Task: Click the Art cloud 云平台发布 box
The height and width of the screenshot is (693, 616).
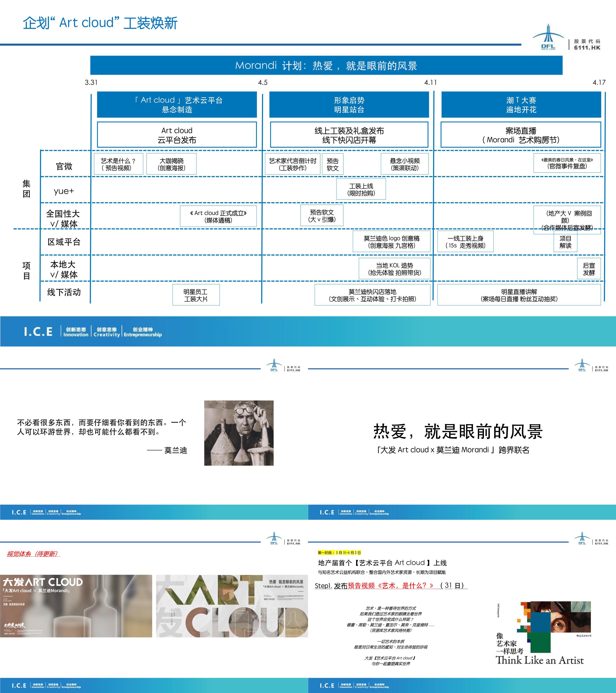Action: click(177, 135)
